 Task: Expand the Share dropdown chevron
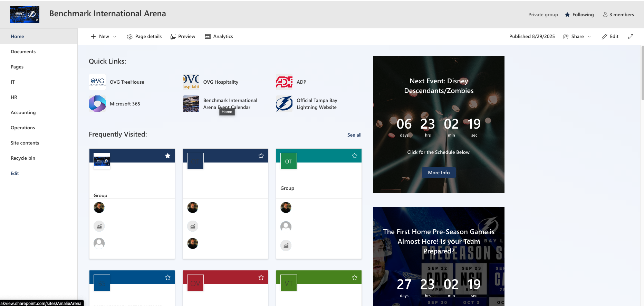tap(589, 37)
